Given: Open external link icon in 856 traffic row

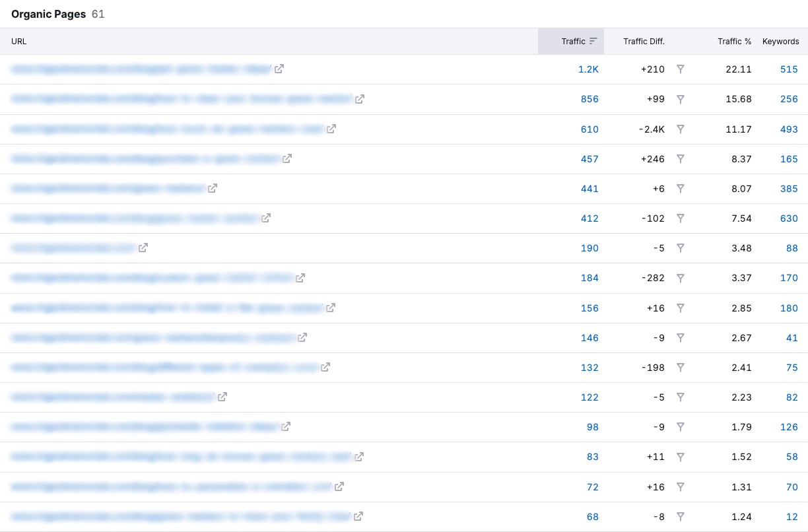Looking at the screenshot, I should [360, 99].
